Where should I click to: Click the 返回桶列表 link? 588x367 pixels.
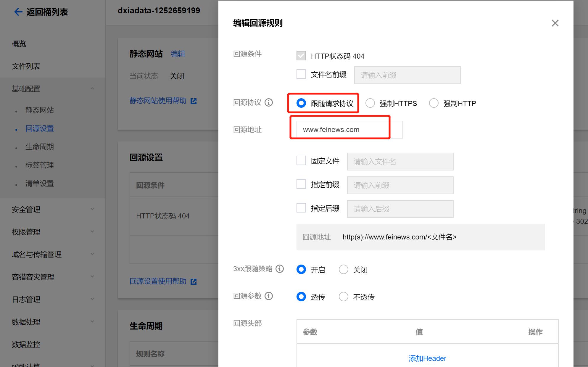pos(47,12)
